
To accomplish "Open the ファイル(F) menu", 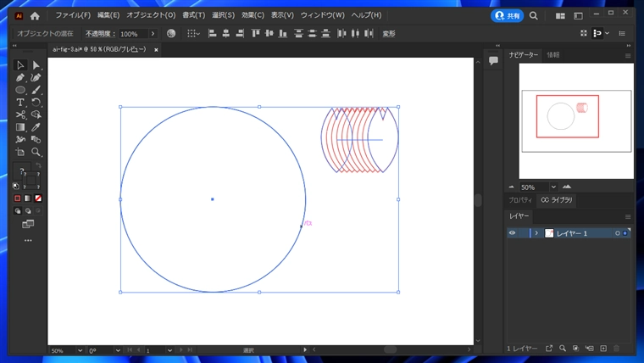I will pyautogui.click(x=73, y=15).
